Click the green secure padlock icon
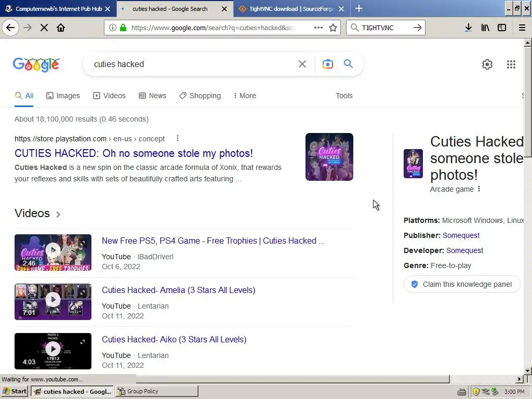The image size is (532, 399). pos(123,28)
